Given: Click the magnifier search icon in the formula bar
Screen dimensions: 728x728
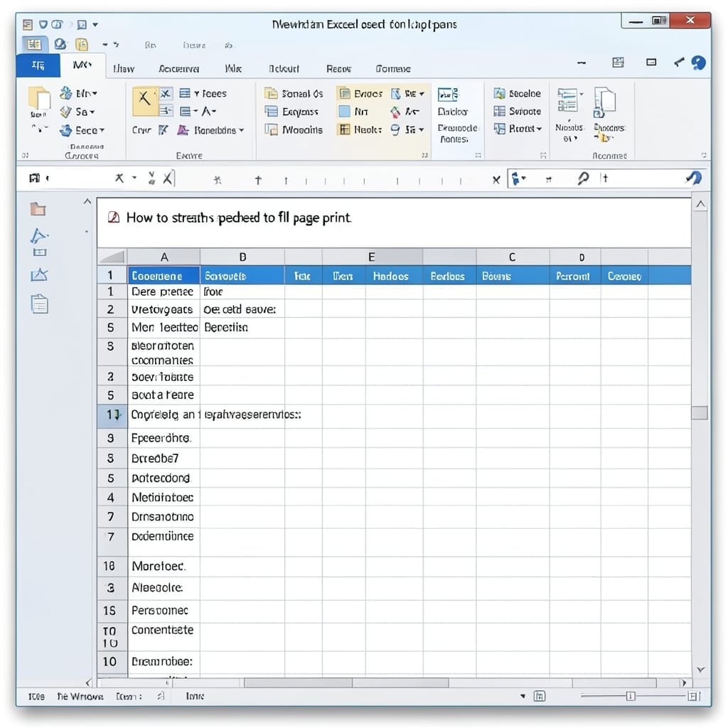Looking at the screenshot, I should click(583, 178).
